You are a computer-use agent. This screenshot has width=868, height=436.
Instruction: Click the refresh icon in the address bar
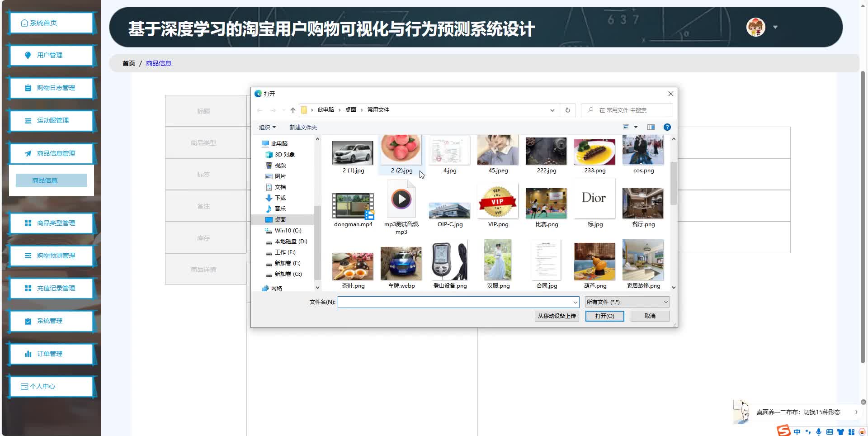(567, 110)
